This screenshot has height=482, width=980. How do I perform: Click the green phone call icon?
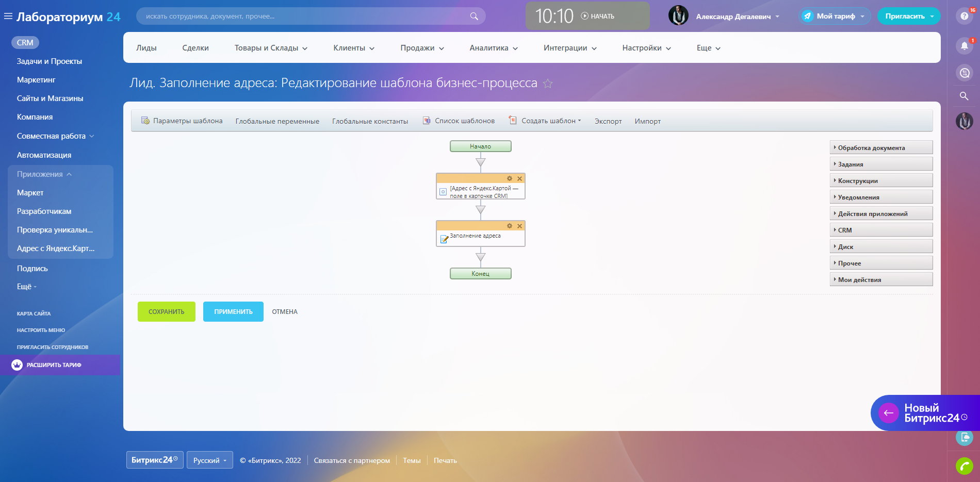(964, 466)
